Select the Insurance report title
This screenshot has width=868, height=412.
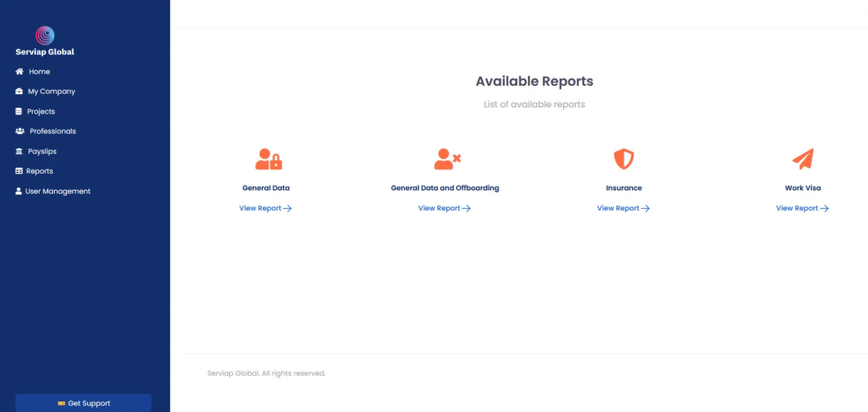tap(624, 188)
